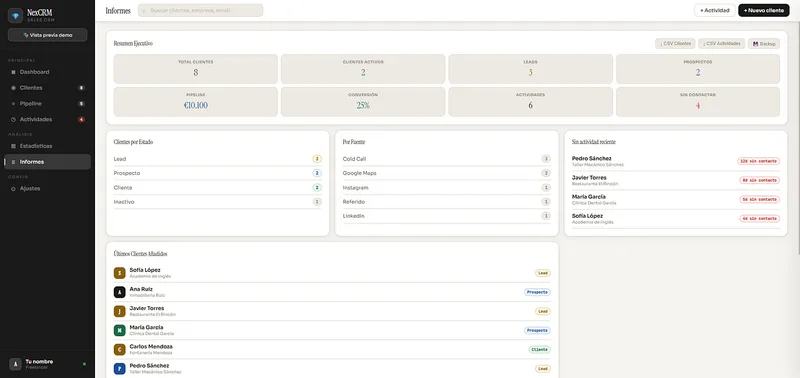800x378 pixels.
Task: Open the Clientes Activos stat card
Action: click(x=363, y=69)
